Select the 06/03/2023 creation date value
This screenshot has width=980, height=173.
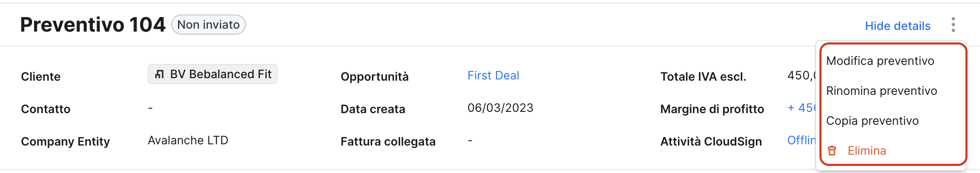pos(500,108)
